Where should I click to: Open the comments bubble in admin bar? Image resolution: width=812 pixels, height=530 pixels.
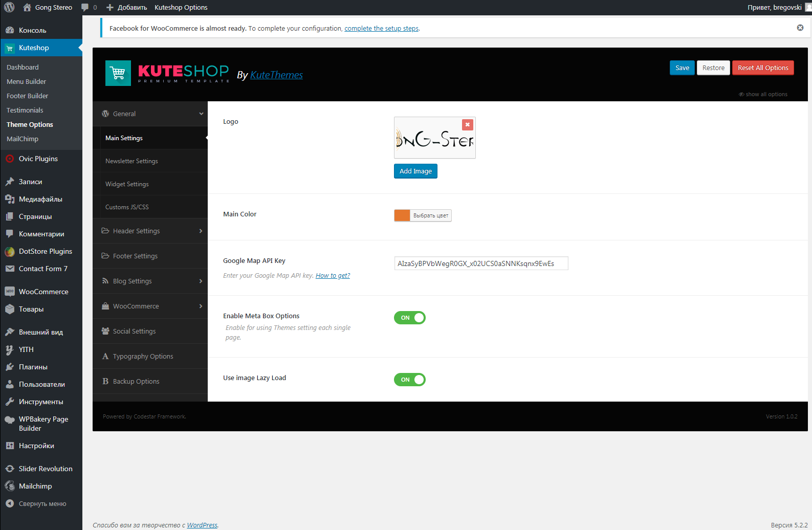coord(85,7)
